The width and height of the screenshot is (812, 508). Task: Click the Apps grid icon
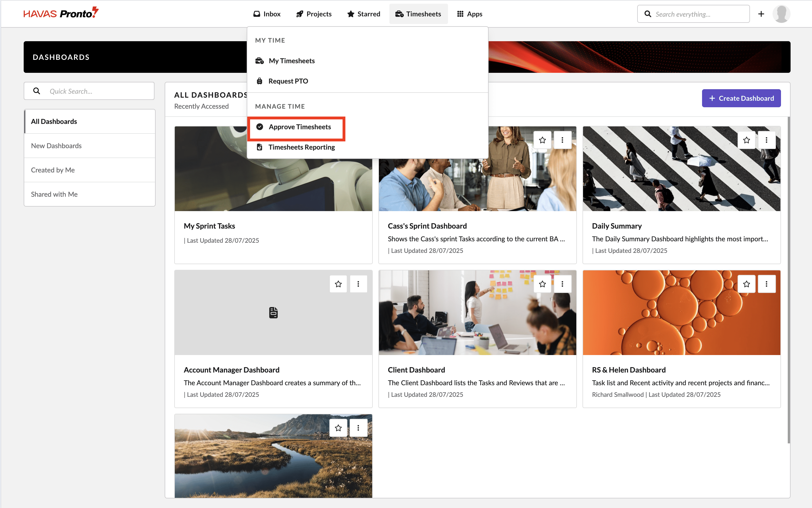[x=460, y=14]
